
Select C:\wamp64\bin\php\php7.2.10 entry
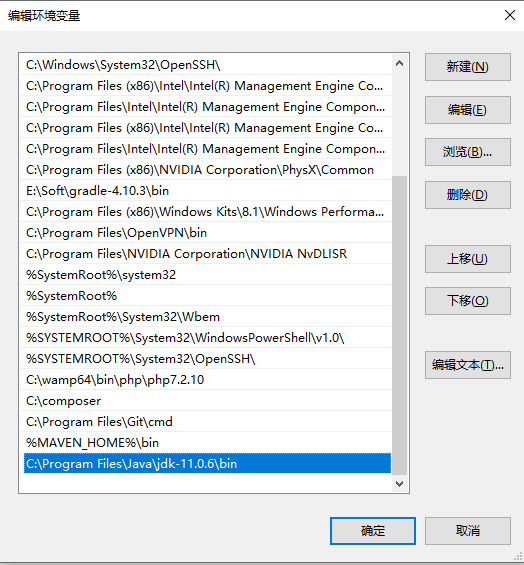pyautogui.click(x=205, y=380)
